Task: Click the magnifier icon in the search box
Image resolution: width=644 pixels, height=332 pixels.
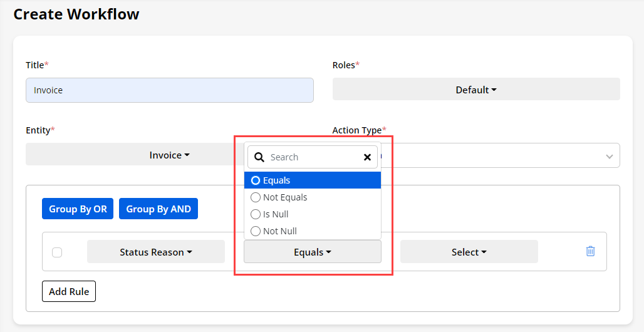Action: pyautogui.click(x=259, y=157)
